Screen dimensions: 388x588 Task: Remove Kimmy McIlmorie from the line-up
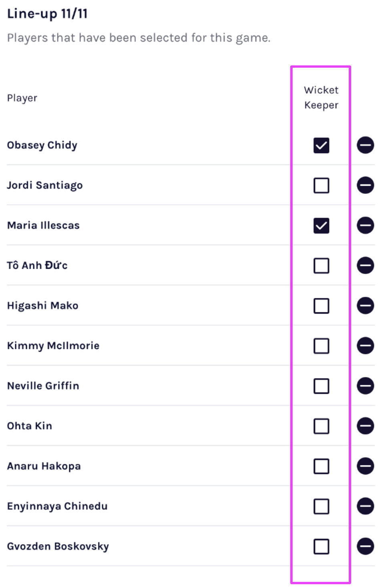pyautogui.click(x=365, y=346)
